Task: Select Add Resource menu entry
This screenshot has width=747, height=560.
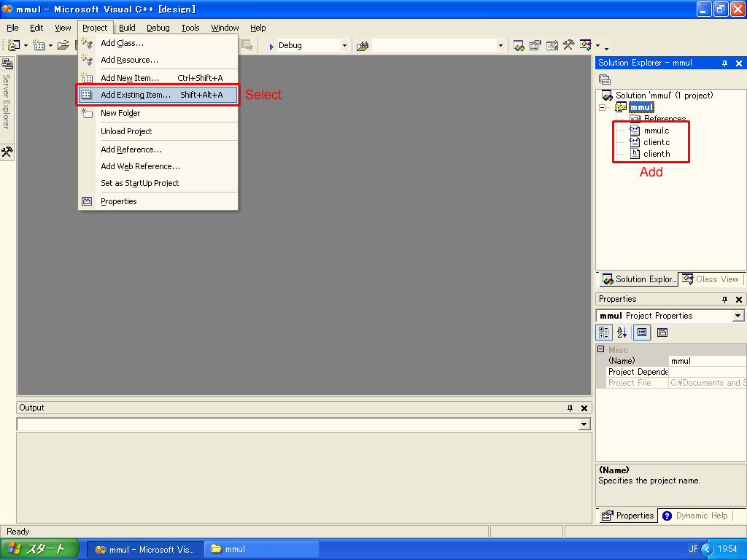Action: click(x=158, y=60)
